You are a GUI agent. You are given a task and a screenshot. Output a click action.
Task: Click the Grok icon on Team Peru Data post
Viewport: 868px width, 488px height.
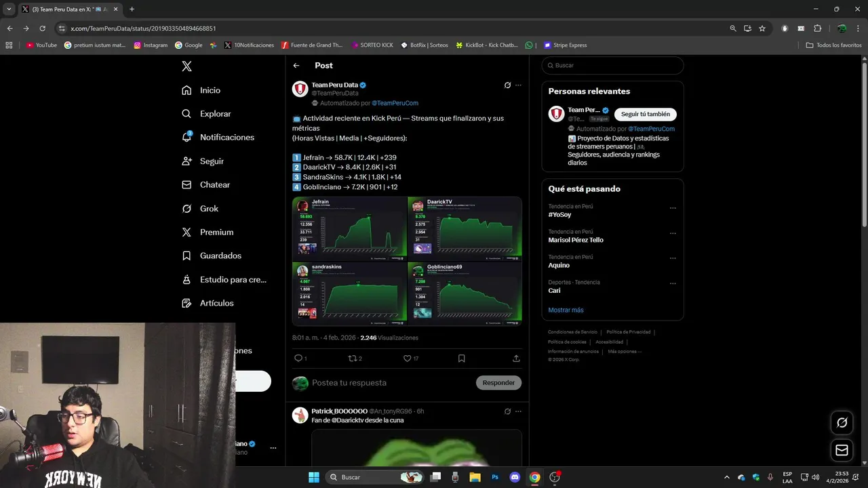click(507, 85)
